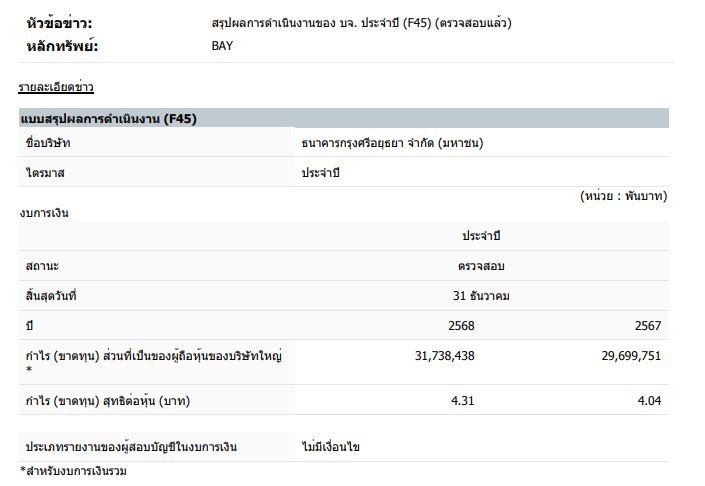Select the ปี row label
Image resolution: width=705 pixels, height=486 pixels.
tap(29, 325)
